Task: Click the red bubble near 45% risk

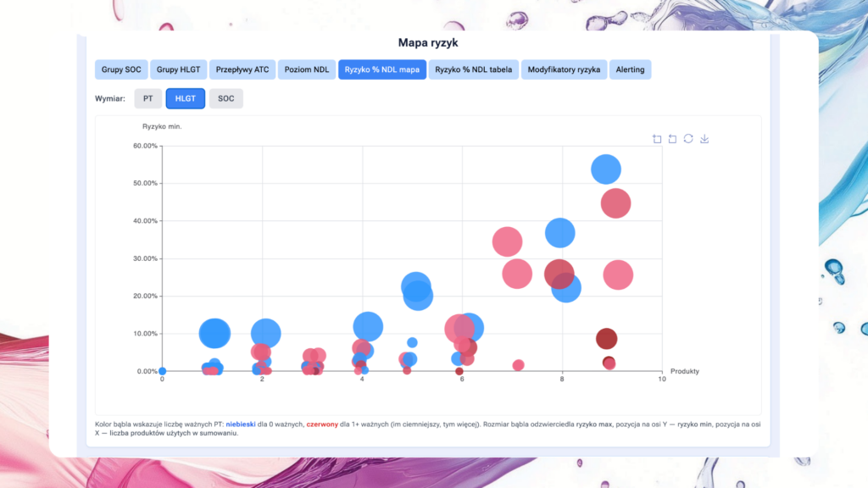Action: coord(616,203)
